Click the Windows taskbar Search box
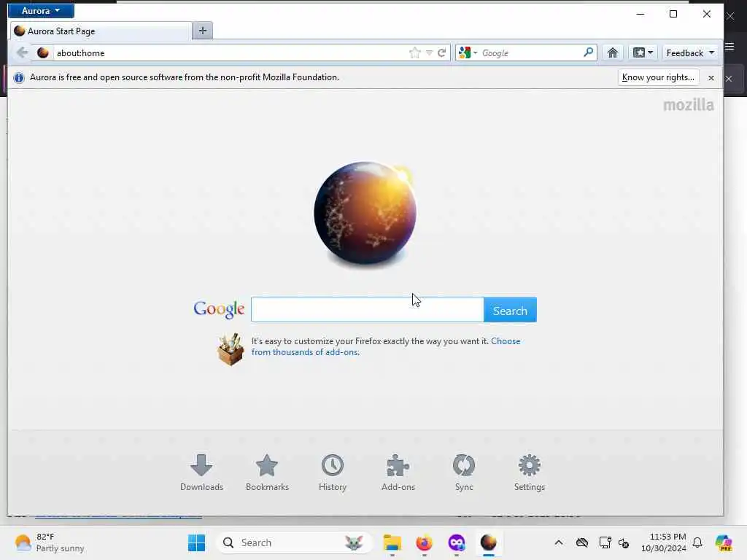This screenshot has height=560, width=747. point(293,542)
